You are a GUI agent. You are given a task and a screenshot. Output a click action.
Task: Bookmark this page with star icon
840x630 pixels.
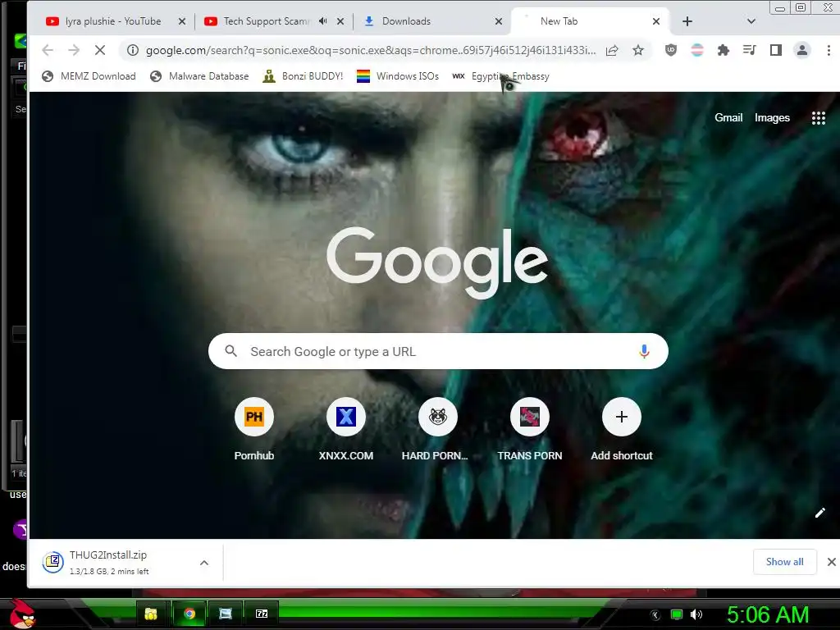638,50
